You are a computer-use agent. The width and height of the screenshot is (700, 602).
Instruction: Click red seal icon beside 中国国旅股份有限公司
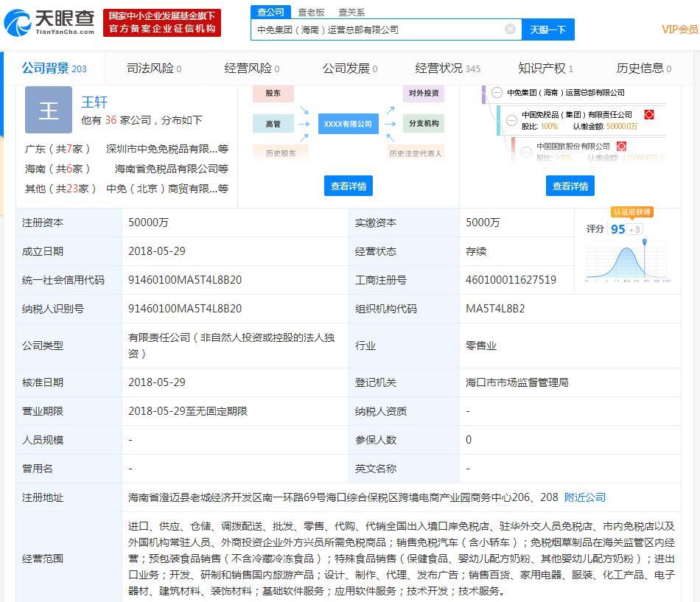[x=621, y=146]
